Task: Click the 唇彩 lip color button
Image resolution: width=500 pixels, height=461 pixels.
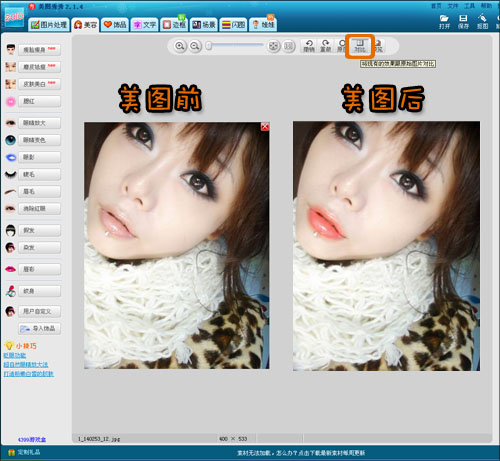Action: click(40, 269)
